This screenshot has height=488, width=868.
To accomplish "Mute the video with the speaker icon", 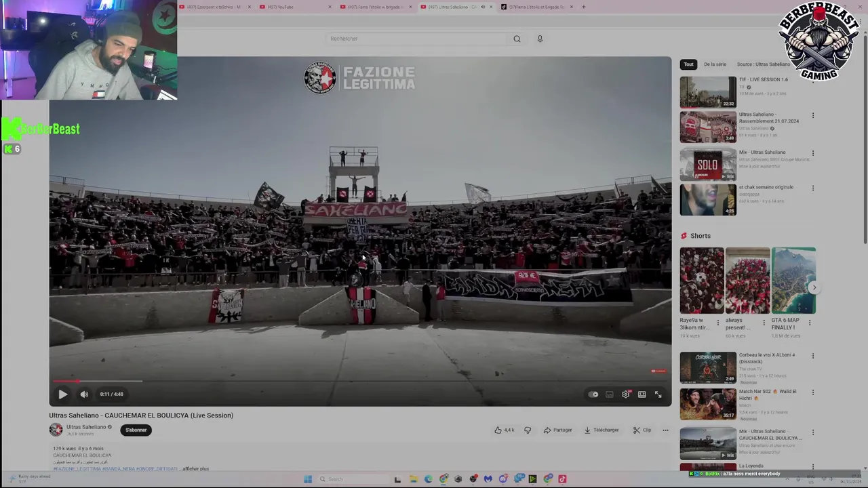I will tap(84, 394).
